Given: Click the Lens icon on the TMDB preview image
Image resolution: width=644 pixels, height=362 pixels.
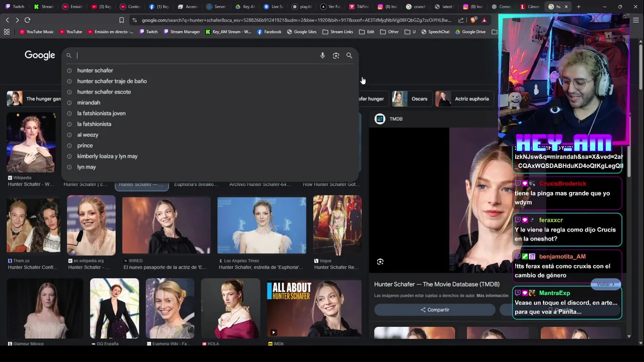Looking at the screenshot, I should tap(380, 261).
